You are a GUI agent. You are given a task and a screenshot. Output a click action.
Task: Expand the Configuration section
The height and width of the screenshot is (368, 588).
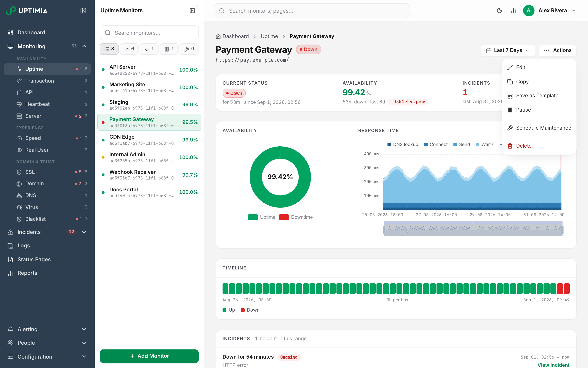47,357
